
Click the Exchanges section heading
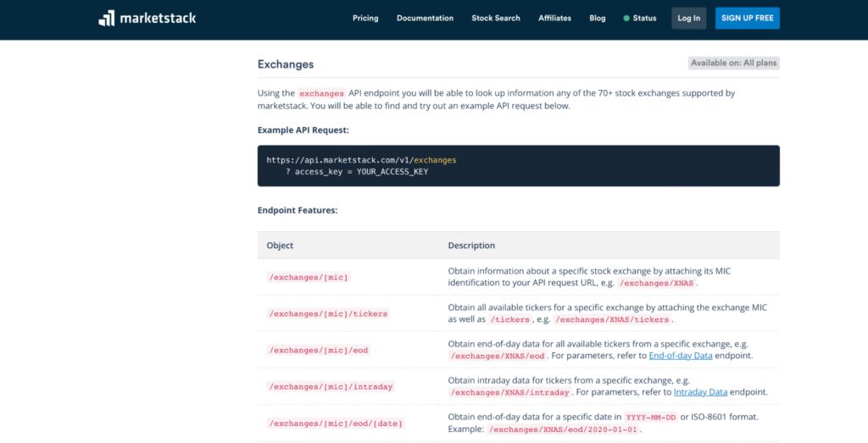pyautogui.click(x=286, y=64)
